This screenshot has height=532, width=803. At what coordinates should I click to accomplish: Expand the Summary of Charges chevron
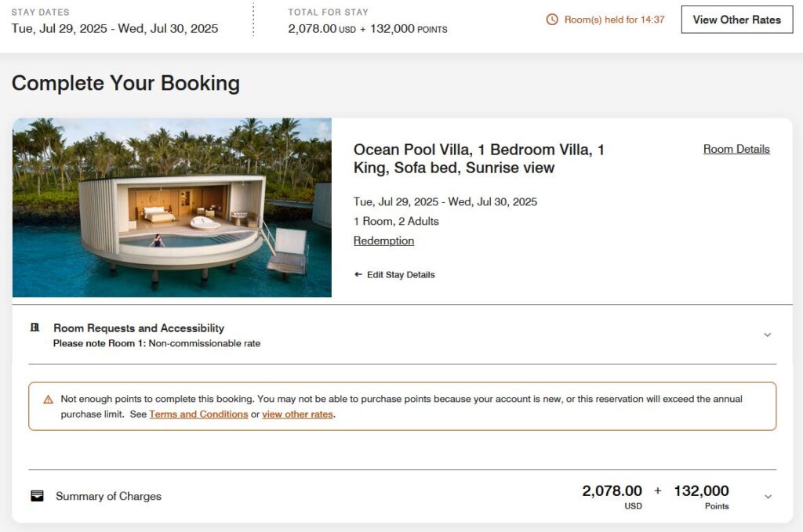(768, 497)
